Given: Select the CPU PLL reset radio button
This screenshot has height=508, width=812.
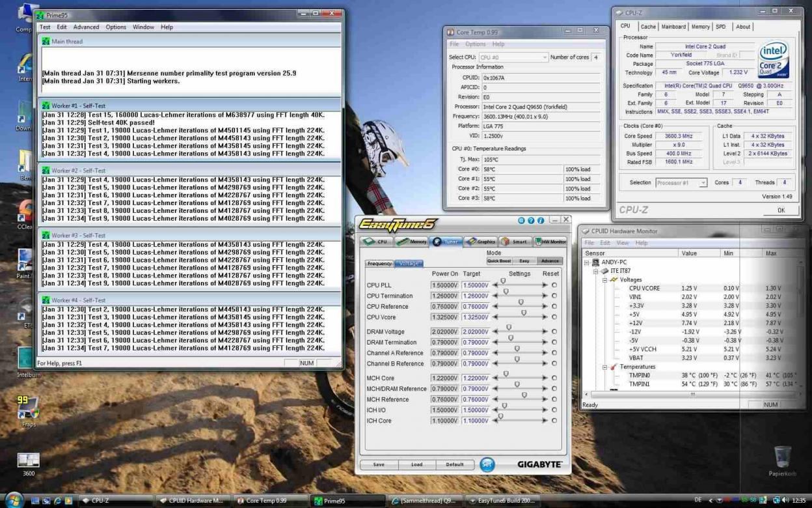Looking at the screenshot, I should [x=554, y=285].
